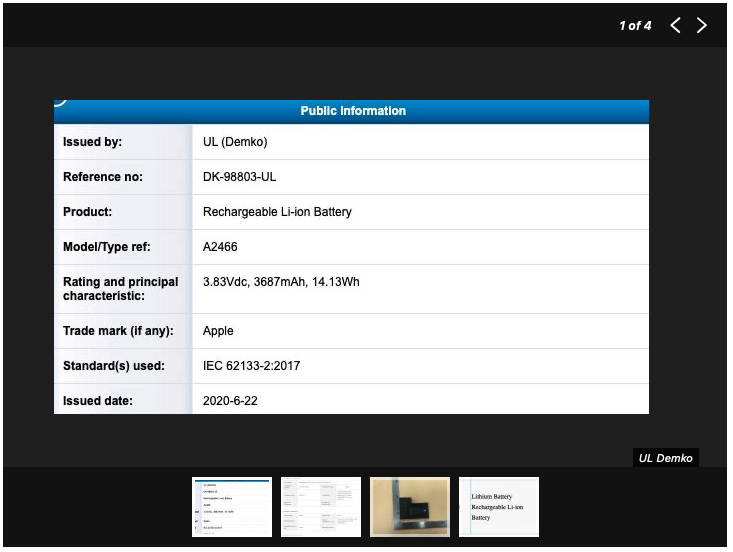
Task: Click the 'Model/Type ref:' label
Action: pyautogui.click(x=107, y=247)
